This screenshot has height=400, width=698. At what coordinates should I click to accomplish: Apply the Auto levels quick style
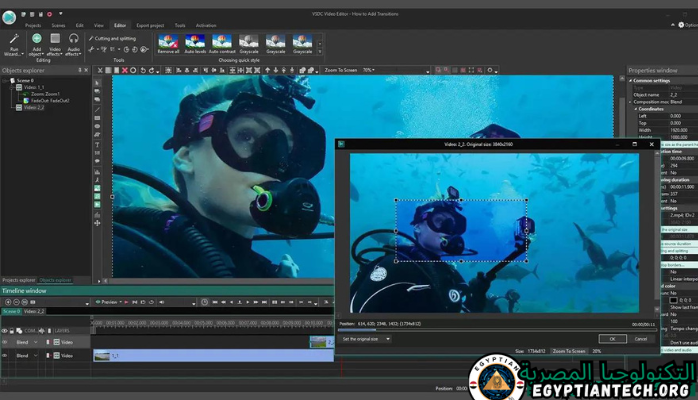coord(194,41)
